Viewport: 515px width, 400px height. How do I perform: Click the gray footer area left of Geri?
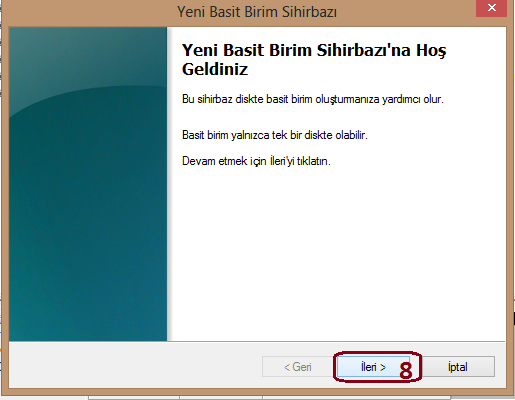pyautogui.click(x=133, y=365)
